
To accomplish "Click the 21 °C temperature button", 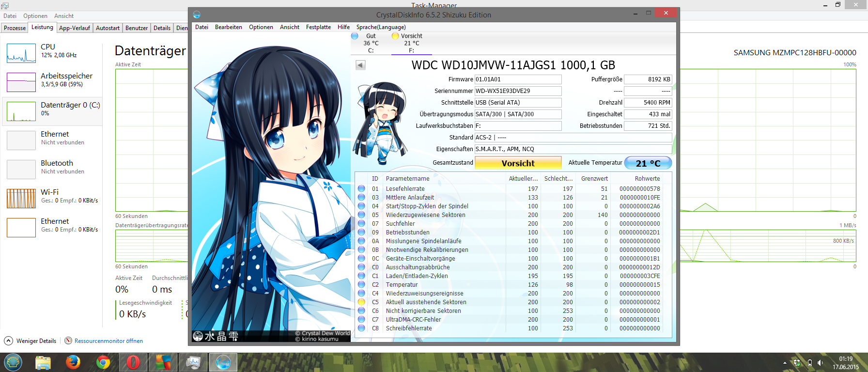I will [x=648, y=163].
